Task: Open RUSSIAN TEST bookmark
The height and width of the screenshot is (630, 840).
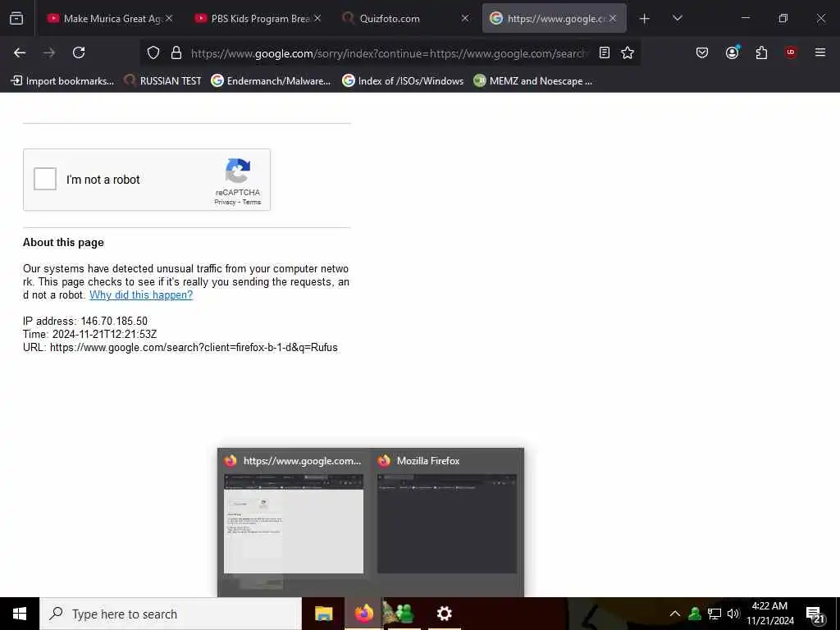Action: [x=163, y=81]
